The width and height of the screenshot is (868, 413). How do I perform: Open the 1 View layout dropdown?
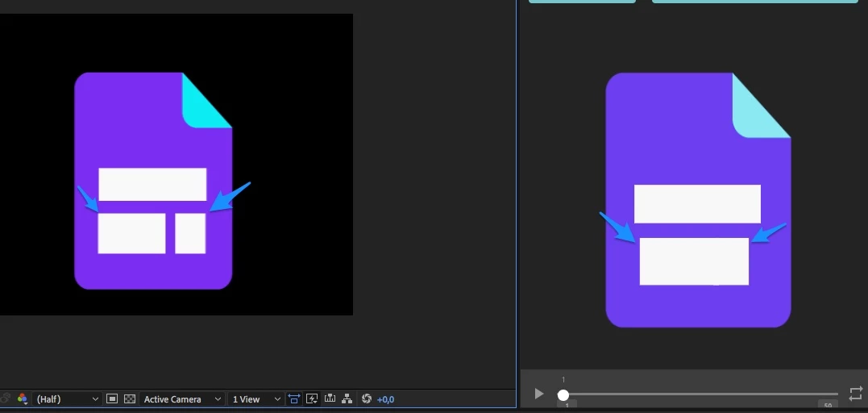tap(255, 398)
